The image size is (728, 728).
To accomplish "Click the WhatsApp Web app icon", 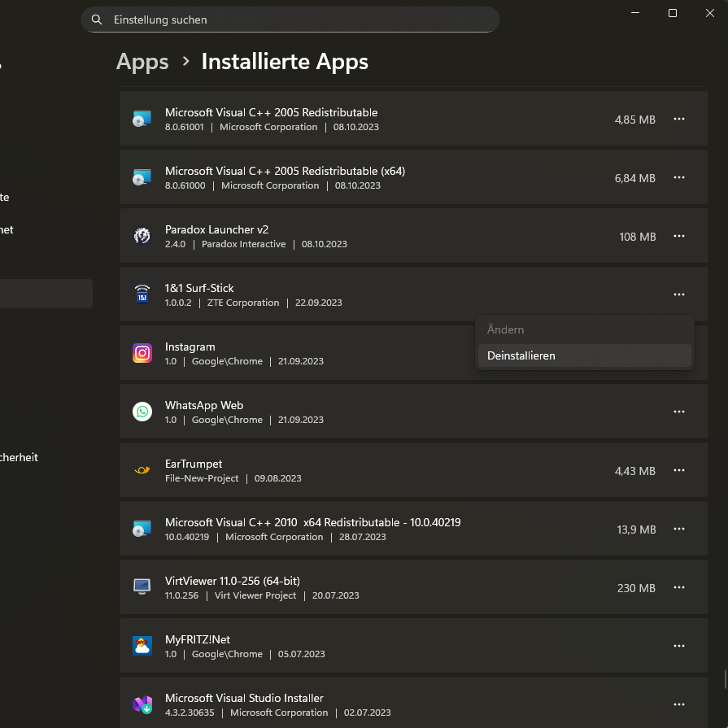I will [x=142, y=412].
